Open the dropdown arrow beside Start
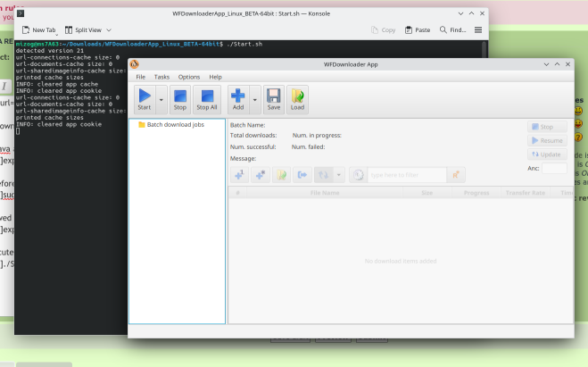This screenshot has width=588, height=367. tap(161, 99)
